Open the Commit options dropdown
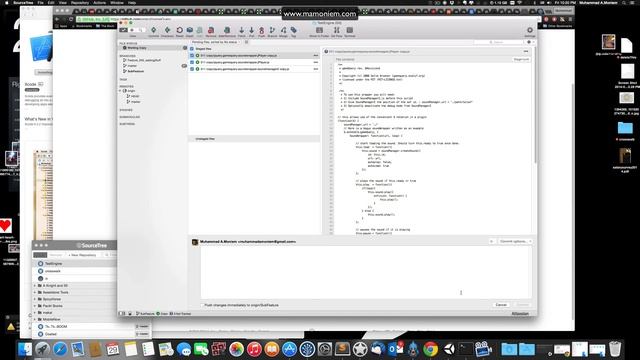640x360 pixels. click(x=515, y=242)
